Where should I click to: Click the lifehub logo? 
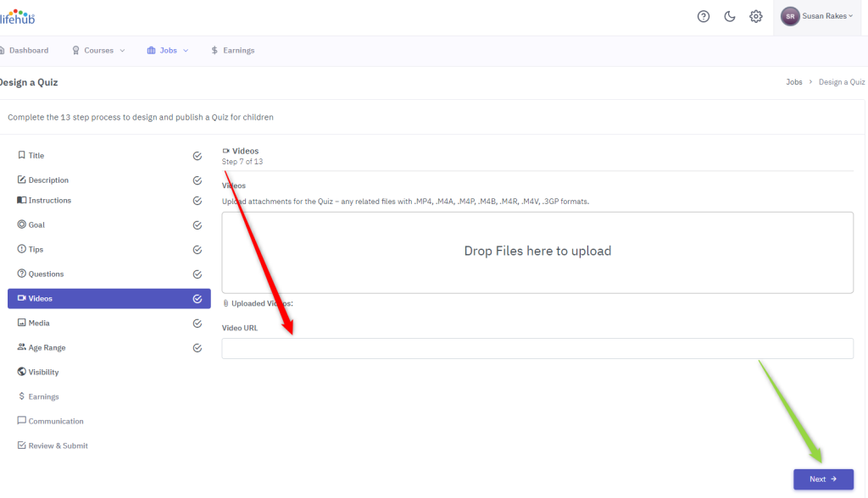tap(17, 17)
